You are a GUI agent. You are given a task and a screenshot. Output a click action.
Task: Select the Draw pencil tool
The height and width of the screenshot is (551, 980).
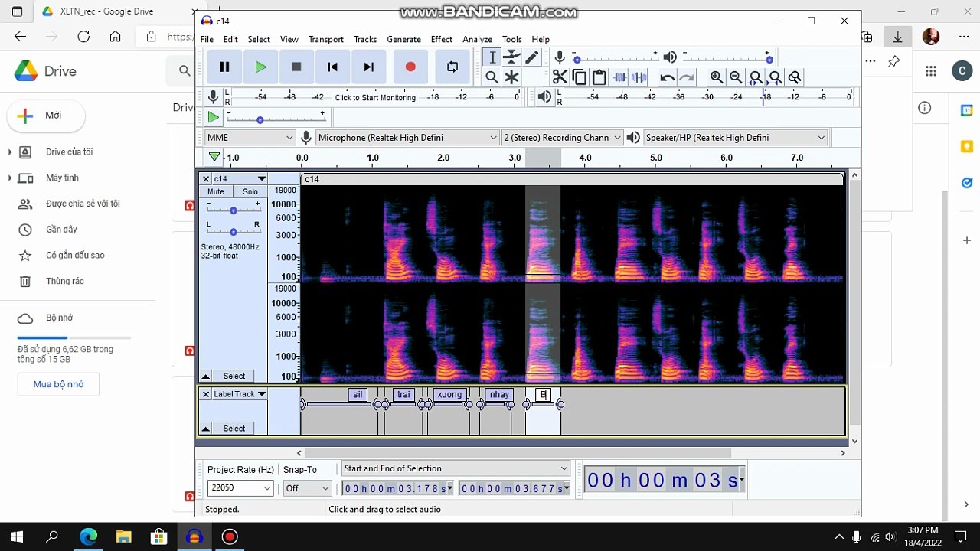click(531, 57)
